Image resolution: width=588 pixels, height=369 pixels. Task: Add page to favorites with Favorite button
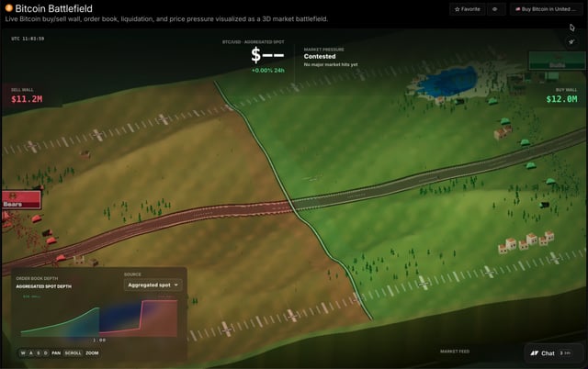point(468,9)
